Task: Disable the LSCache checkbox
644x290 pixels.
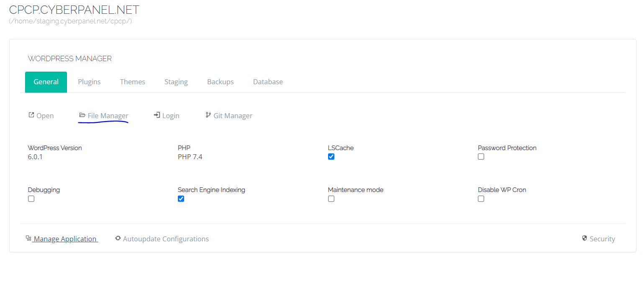Action: pos(331,156)
